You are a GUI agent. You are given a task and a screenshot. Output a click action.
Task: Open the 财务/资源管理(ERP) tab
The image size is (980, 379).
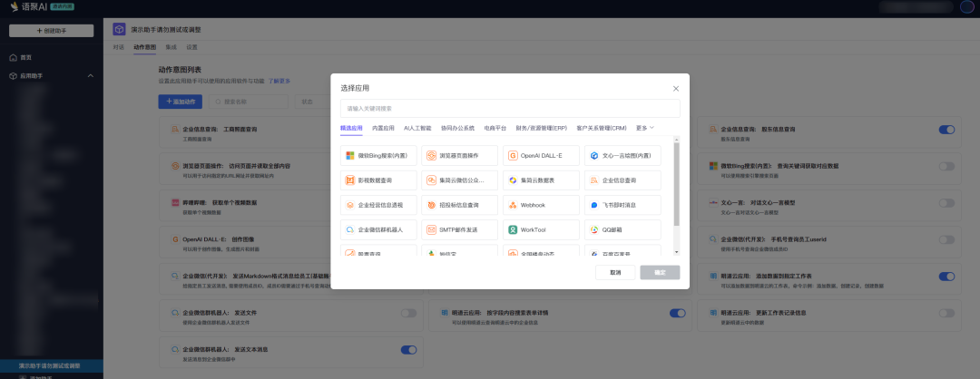[541, 128]
